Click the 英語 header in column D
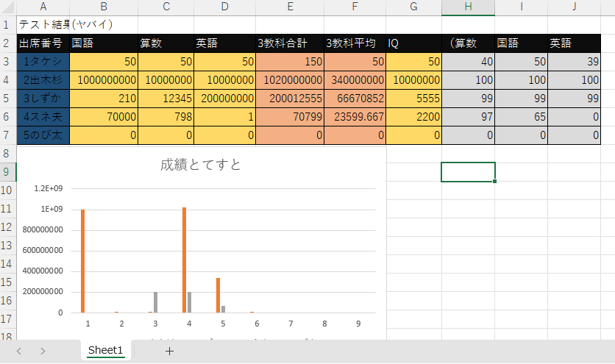615x364 pixels. click(x=225, y=43)
